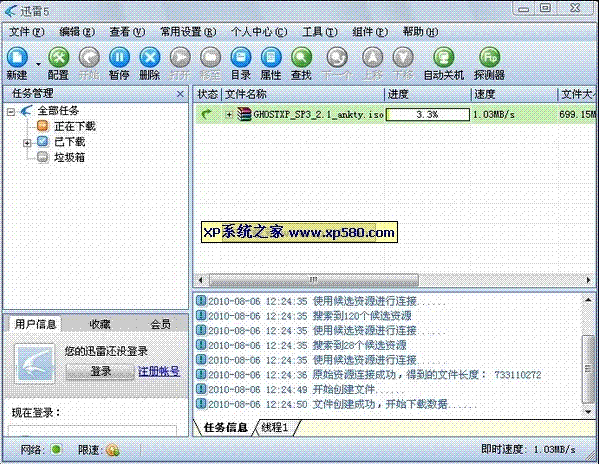Pause the download with 暂停 icon
The height and width of the screenshot is (464, 599).
(119, 58)
